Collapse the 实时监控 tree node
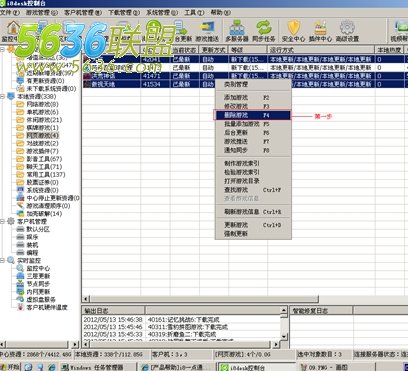Screen dimensions: 408x371 point(2,260)
